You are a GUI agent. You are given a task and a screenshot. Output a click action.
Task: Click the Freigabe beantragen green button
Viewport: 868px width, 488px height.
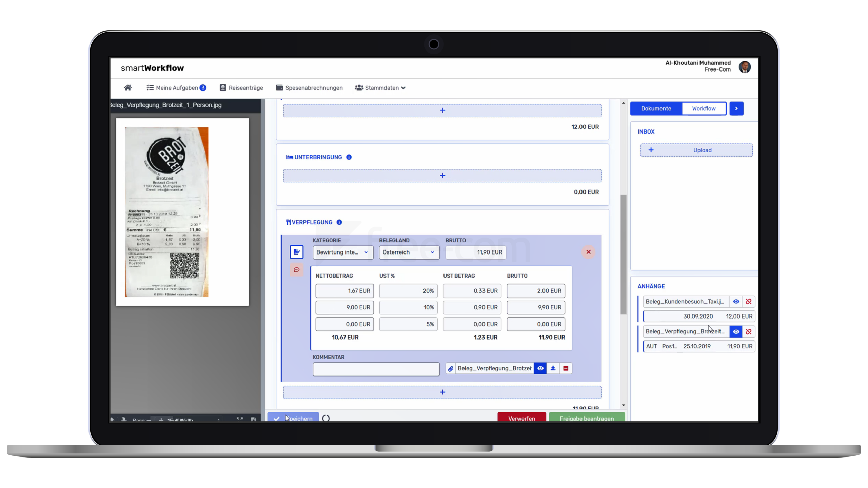coord(587,418)
